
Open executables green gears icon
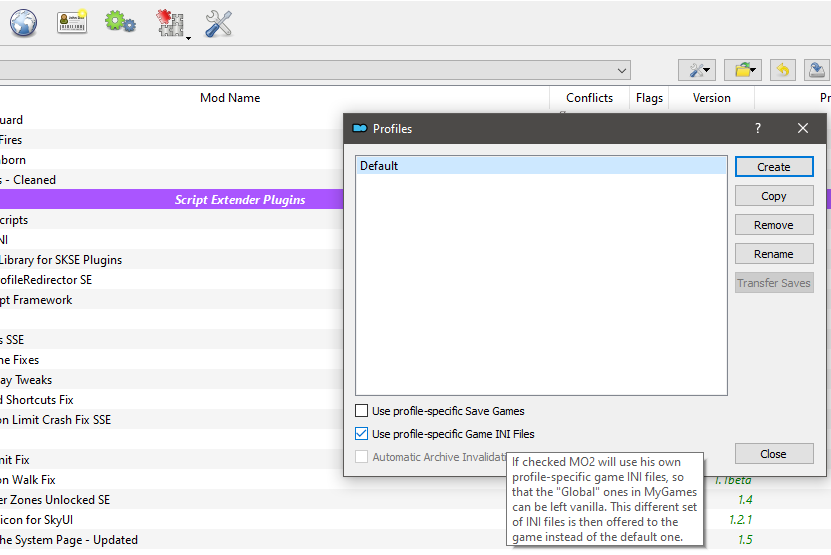click(x=120, y=22)
